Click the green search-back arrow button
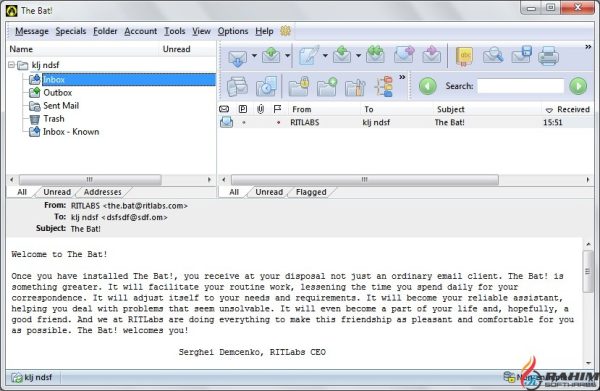Viewport: 600px width, 391px height. [427, 86]
